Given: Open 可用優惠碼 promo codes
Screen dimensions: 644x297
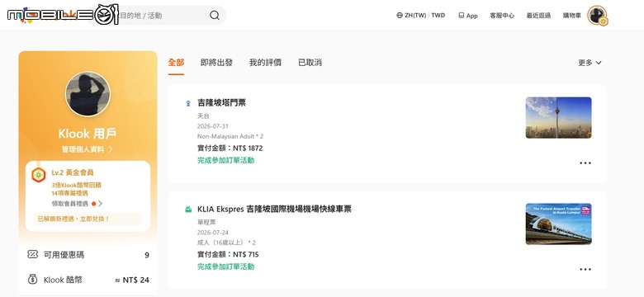Looking at the screenshot, I should (x=88, y=255).
